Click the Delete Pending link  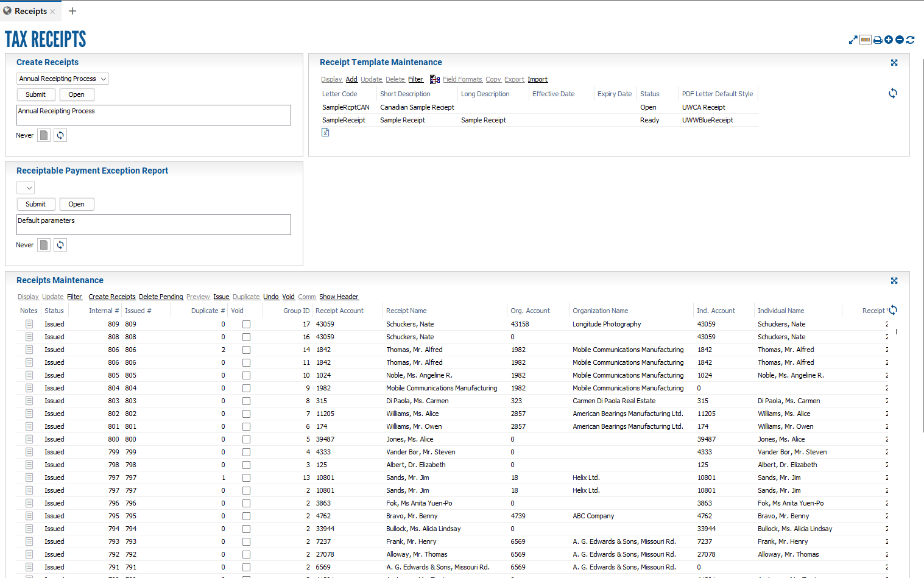(161, 297)
